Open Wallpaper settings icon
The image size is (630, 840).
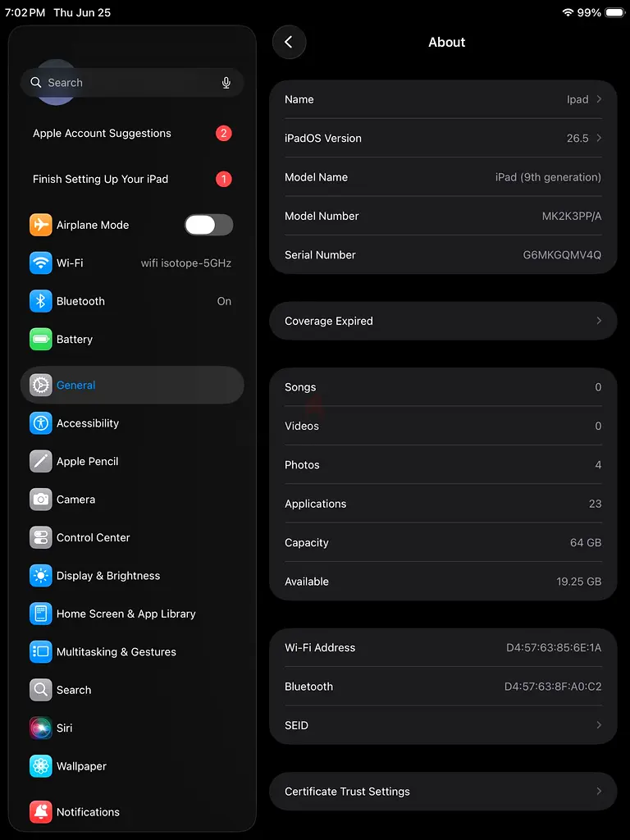pyautogui.click(x=41, y=766)
